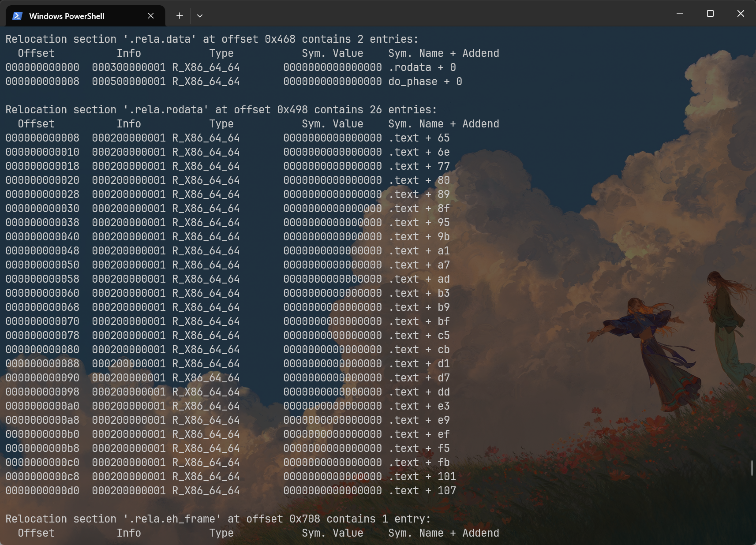Close the terminal window
The image size is (756, 545).
click(741, 14)
